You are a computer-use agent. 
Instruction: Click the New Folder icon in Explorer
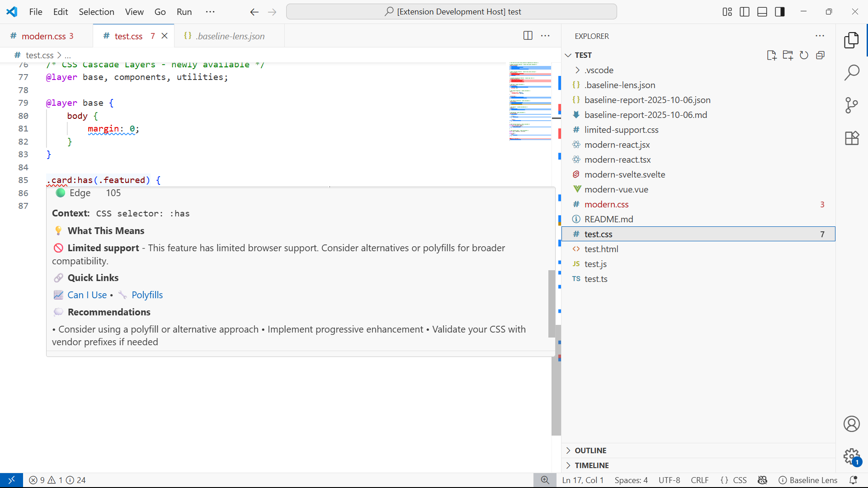[x=788, y=55]
